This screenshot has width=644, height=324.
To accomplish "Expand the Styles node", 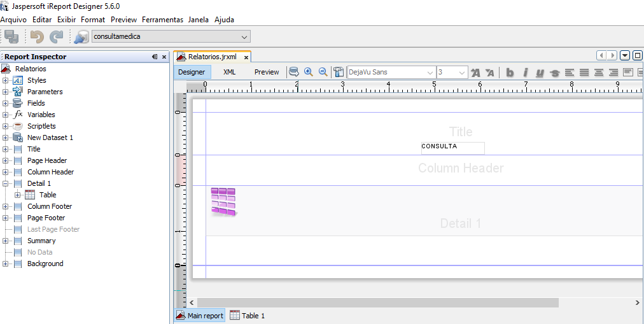I will pos(5,80).
